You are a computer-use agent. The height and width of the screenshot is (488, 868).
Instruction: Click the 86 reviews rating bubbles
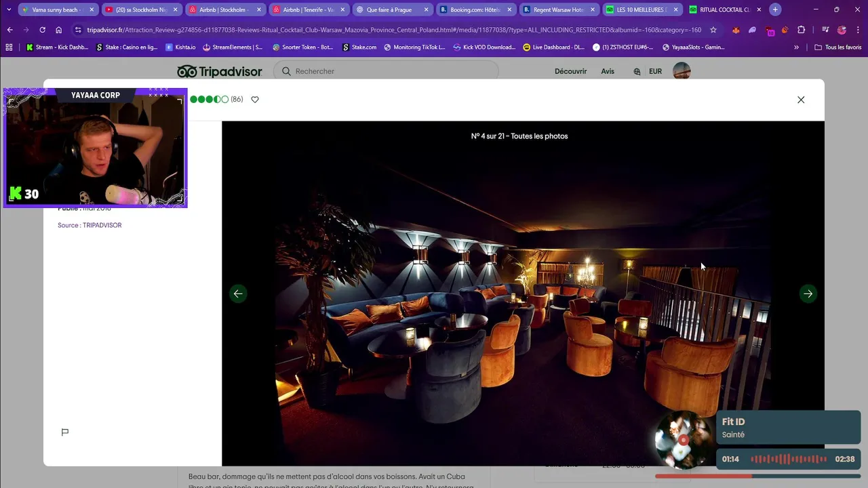coord(209,100)
